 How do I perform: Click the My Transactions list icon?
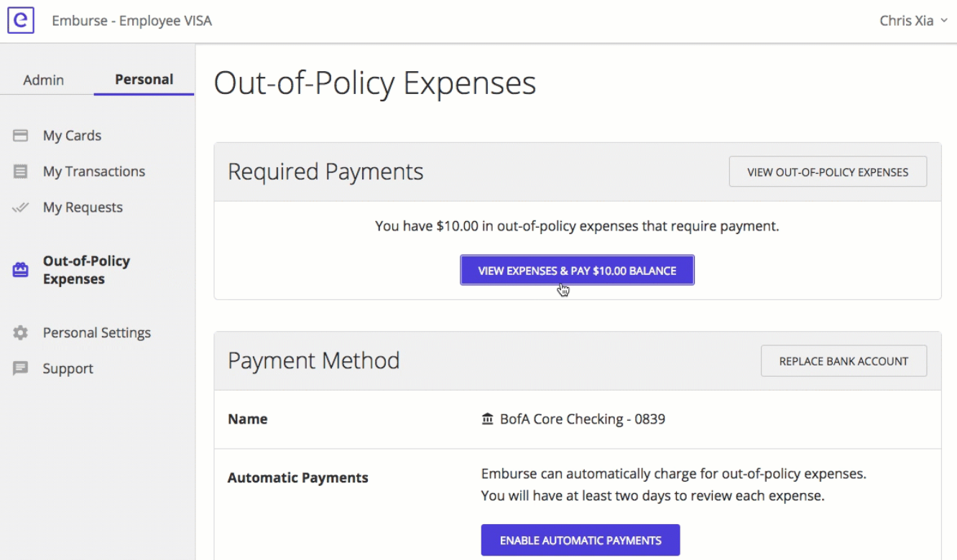coord(20,171)
